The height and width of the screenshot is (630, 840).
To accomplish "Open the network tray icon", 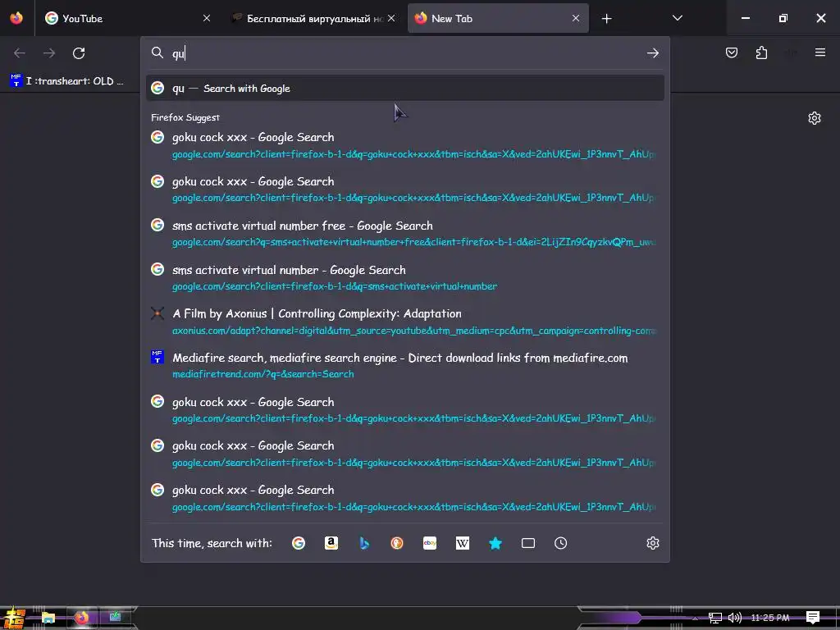I will point(715,619).
